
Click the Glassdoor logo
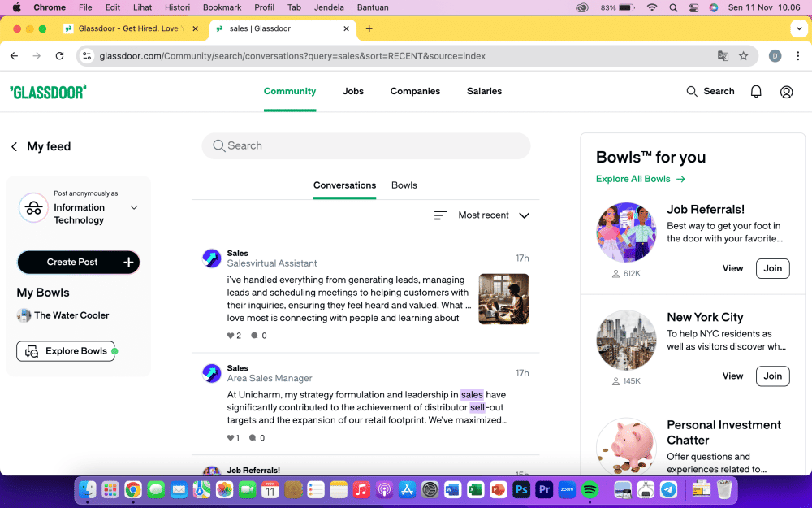pyautogui.click(x=48, y=92)
